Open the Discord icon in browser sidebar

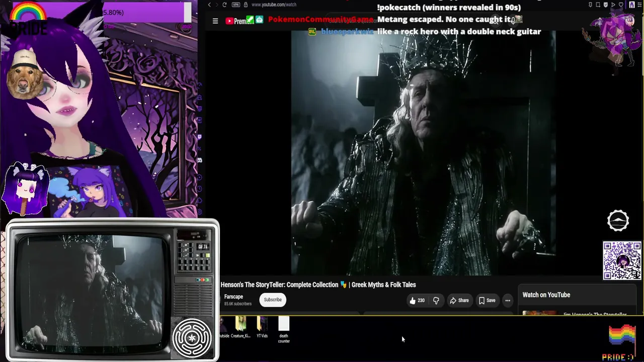pyautogui.click(x=200, y=160)
